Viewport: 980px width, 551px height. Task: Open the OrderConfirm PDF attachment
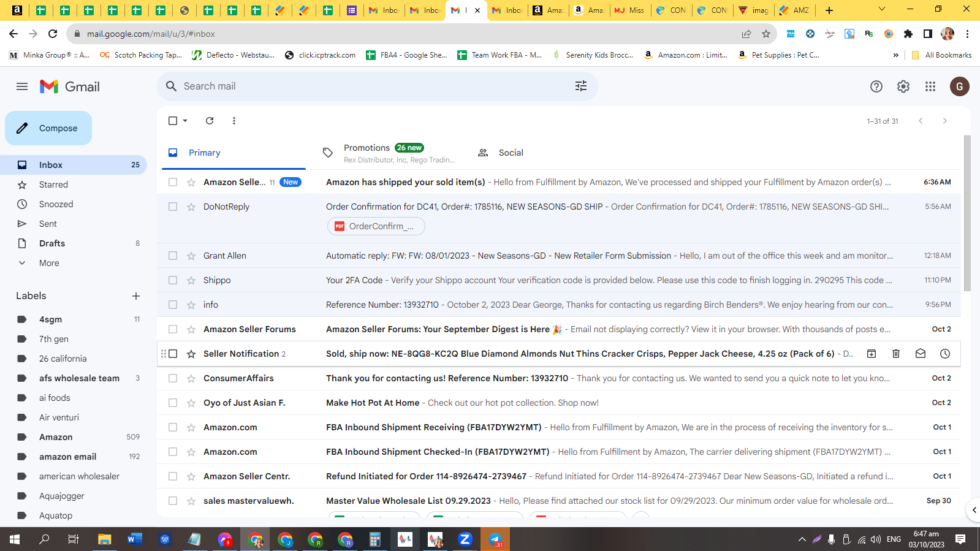pos(376,226)
